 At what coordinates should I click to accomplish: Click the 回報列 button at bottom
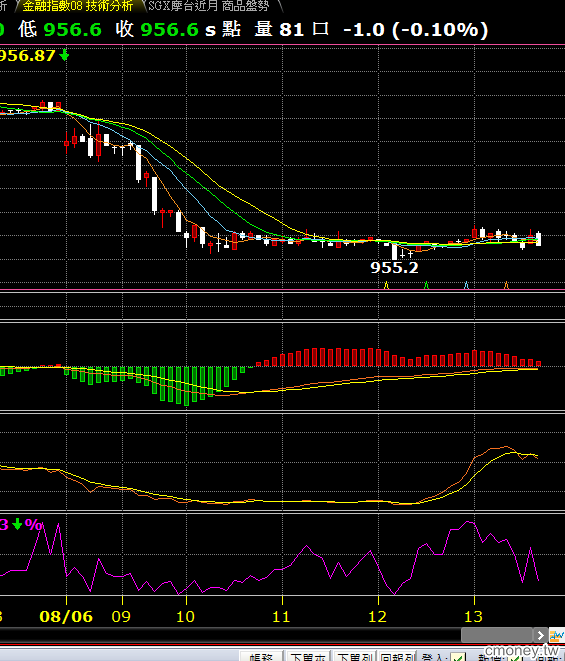coord(398,656)
